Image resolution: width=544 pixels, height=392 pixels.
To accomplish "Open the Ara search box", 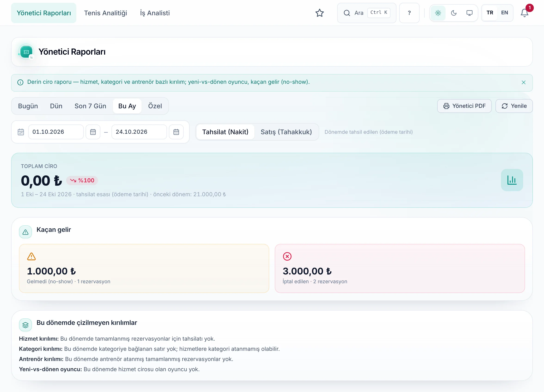I will (367, 13).
